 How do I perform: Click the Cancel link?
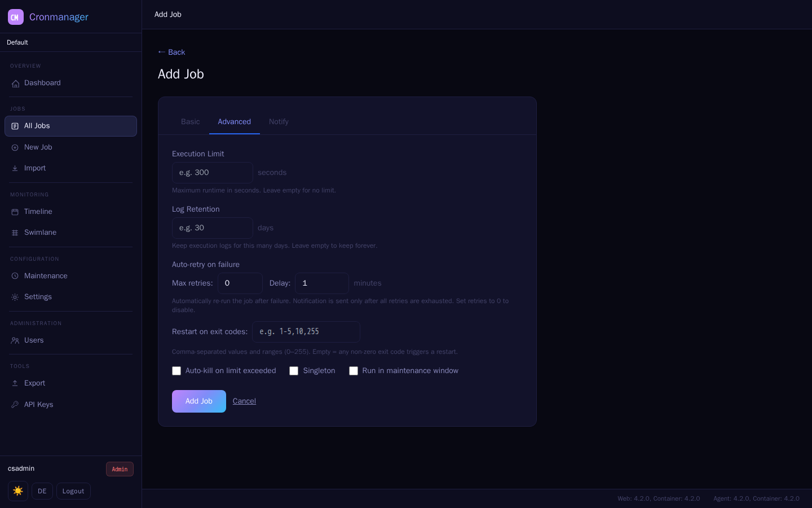click(244, 401)
